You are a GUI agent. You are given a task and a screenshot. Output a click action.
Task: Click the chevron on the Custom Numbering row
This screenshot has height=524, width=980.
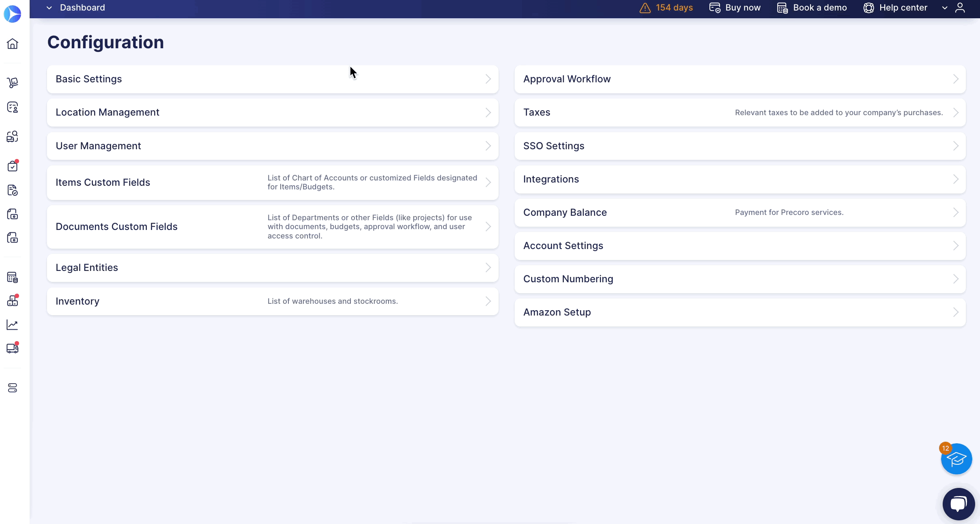pos(956,279)
